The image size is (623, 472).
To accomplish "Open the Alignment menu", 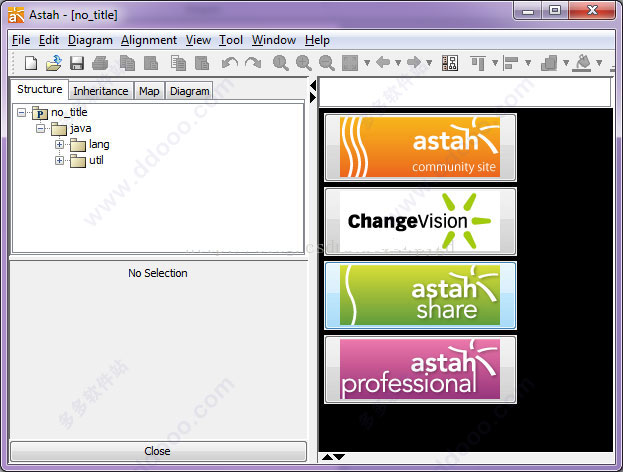I will (x=149, y=40).
